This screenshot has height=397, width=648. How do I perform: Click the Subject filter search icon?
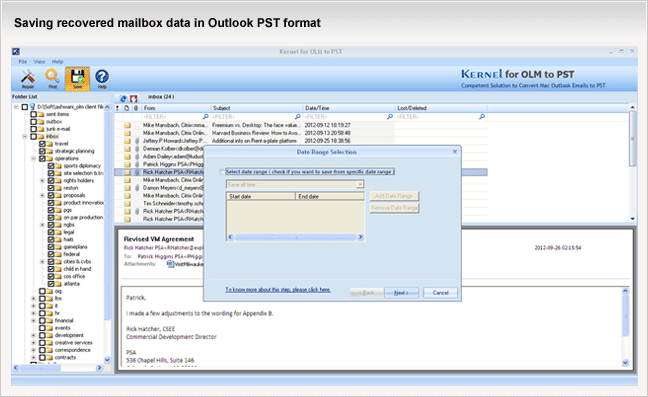[x=298, y=117]
